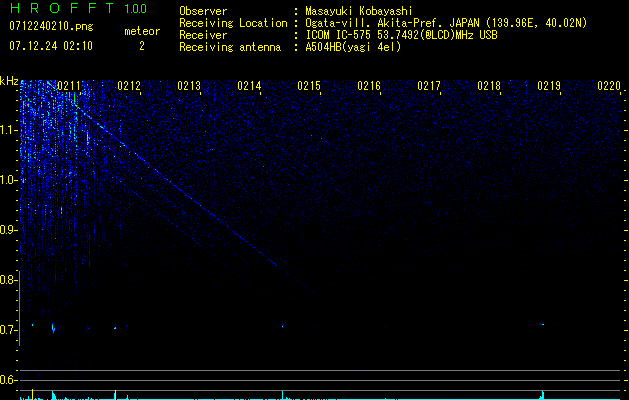Click the Observer field label

pos(203,11)
